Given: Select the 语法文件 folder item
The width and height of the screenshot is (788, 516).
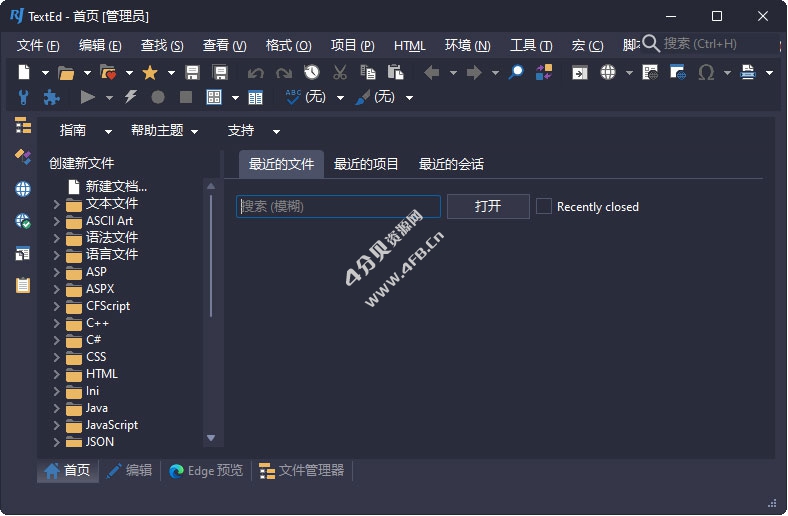Looking at the screenshot, I should [x=102, y=238].
